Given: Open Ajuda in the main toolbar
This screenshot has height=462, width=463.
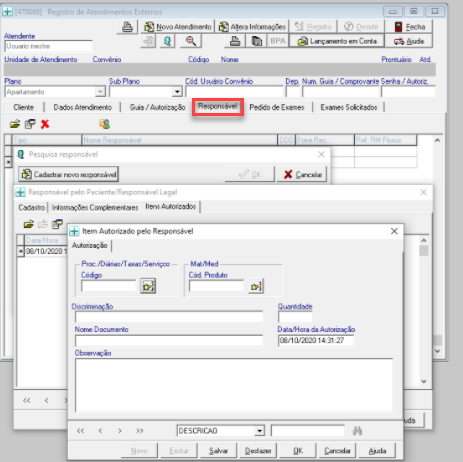Looking at the screenshot, I should coord(409,41).
